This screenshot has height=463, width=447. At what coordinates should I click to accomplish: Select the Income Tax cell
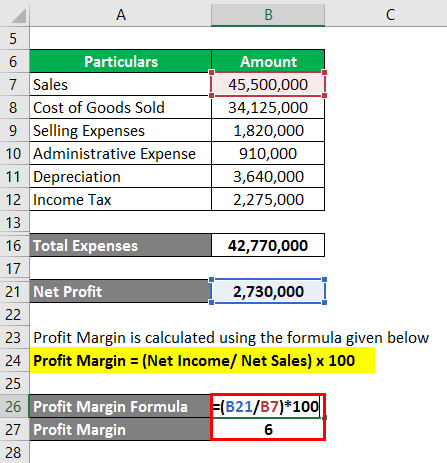pyautogui.click(x=120, y=199)
